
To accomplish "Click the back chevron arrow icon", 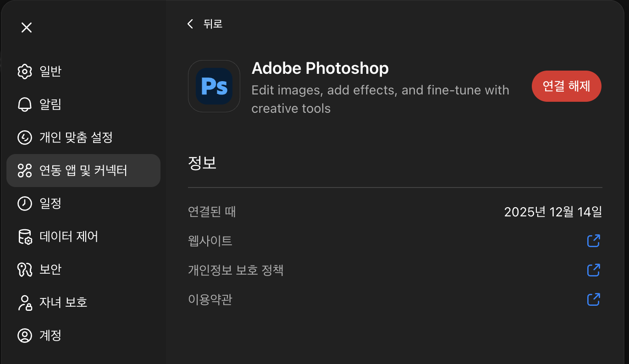I will [x=190, y=24].
